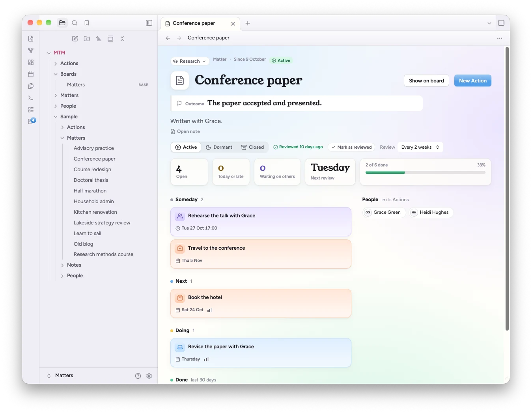The image size is (532, 413).
Task: Click the 2 of 6 done progress bar
Action: [x=426, y=172]
